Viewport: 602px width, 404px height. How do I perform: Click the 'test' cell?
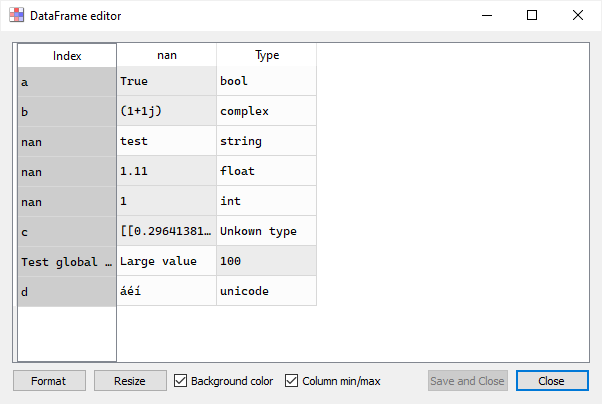[167, 141]
